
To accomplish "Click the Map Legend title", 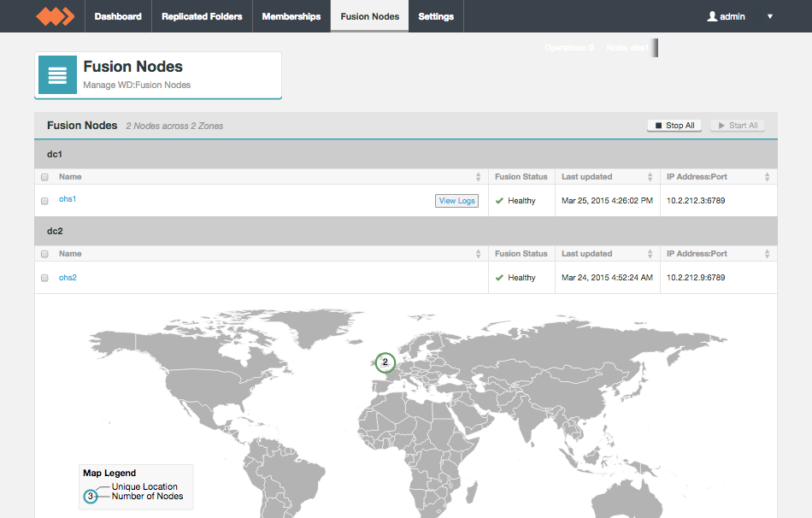I will [109, 473].
